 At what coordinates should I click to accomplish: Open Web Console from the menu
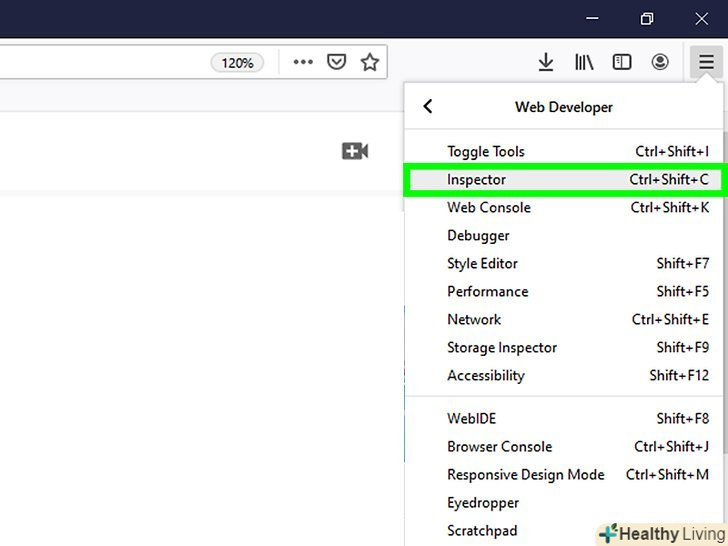point(489,208)
